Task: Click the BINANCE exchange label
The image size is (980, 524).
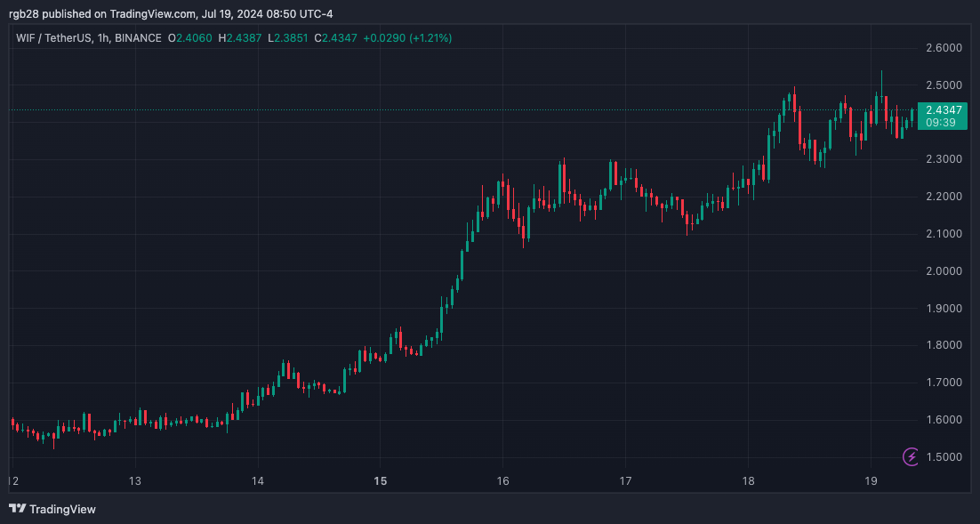Action: click(x=138, y=38)
